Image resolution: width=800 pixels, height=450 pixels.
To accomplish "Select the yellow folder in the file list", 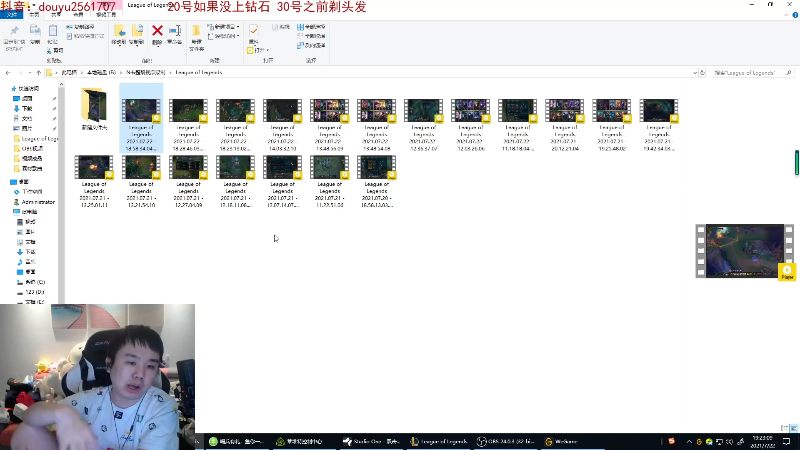I will tap(94, 109).
